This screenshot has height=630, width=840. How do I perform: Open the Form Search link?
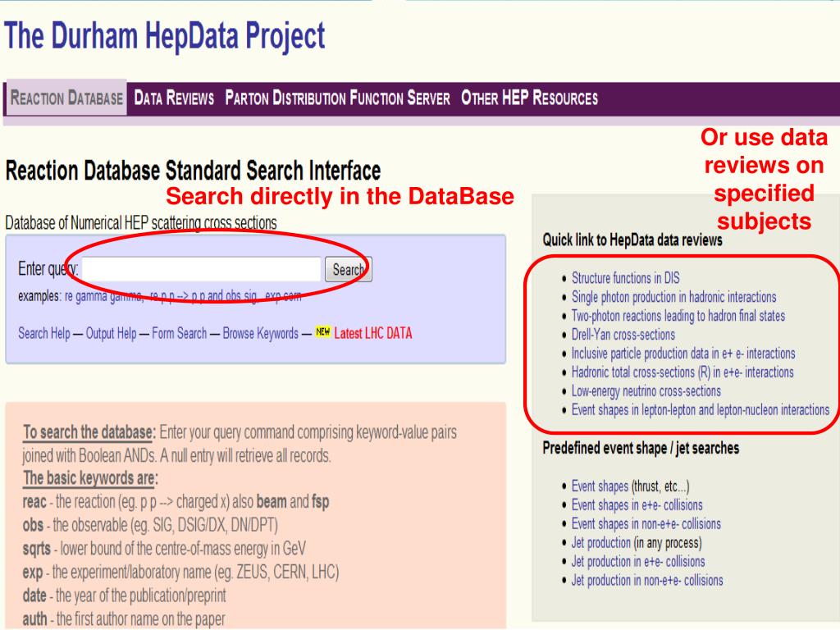179,333
